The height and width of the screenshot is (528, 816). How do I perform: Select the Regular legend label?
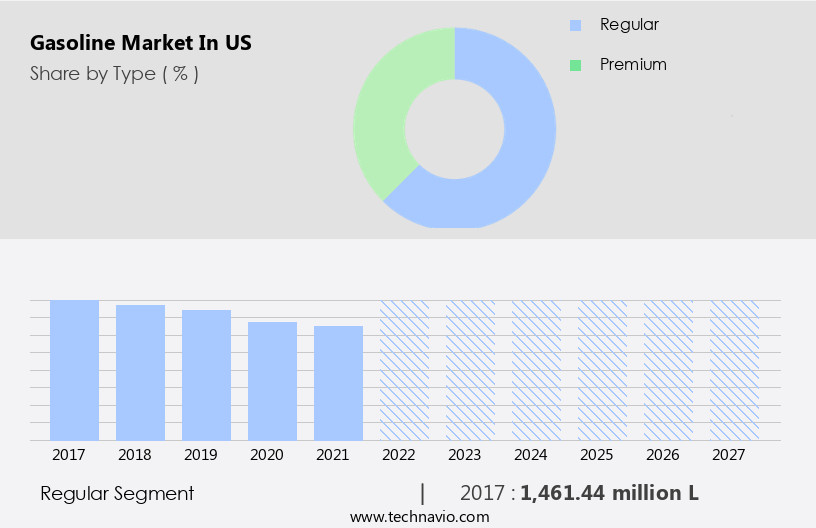[629, 25]
